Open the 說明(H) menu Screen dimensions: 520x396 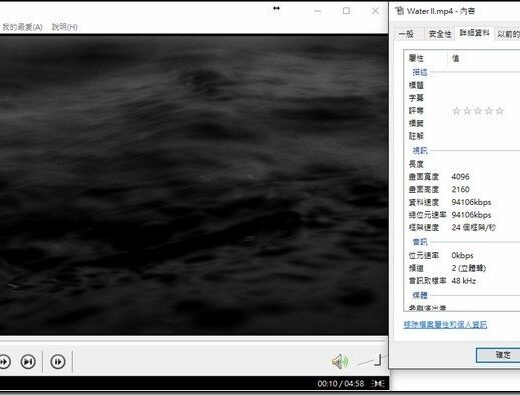[x=65, y=27]
